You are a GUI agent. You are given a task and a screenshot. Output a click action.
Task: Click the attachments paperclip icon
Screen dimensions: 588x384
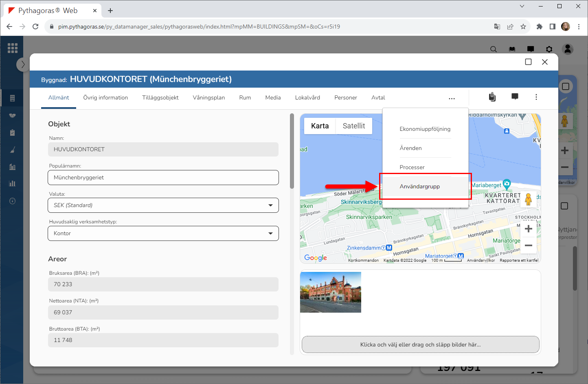pyautogui.click(x=492, y=97)
